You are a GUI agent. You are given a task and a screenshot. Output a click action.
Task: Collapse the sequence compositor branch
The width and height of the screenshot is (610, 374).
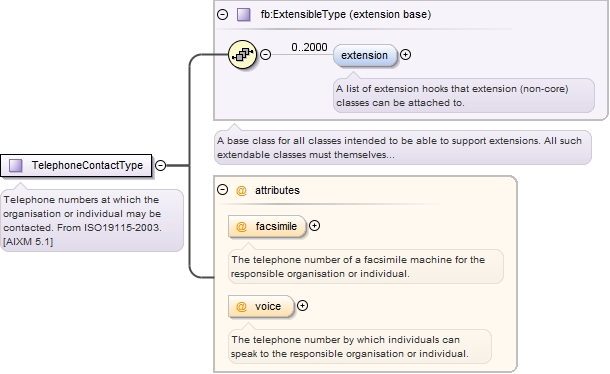[x=265, y=54]
